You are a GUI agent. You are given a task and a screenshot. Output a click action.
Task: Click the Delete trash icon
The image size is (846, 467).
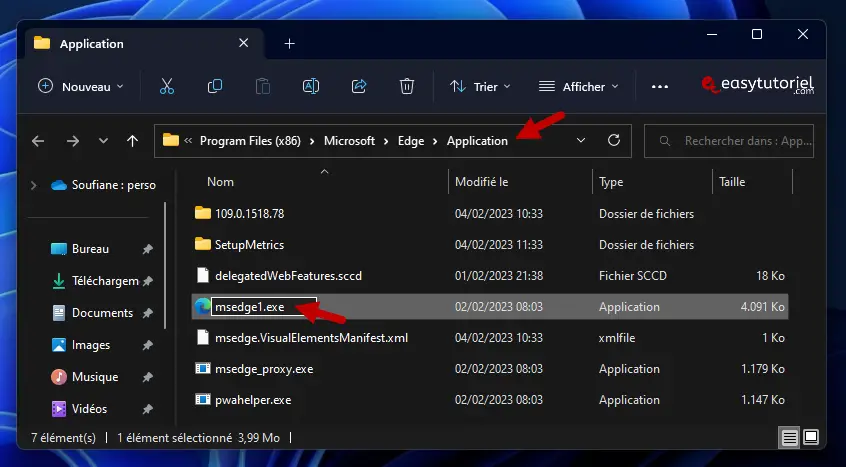pyautogui.click(x=407, y=87)
